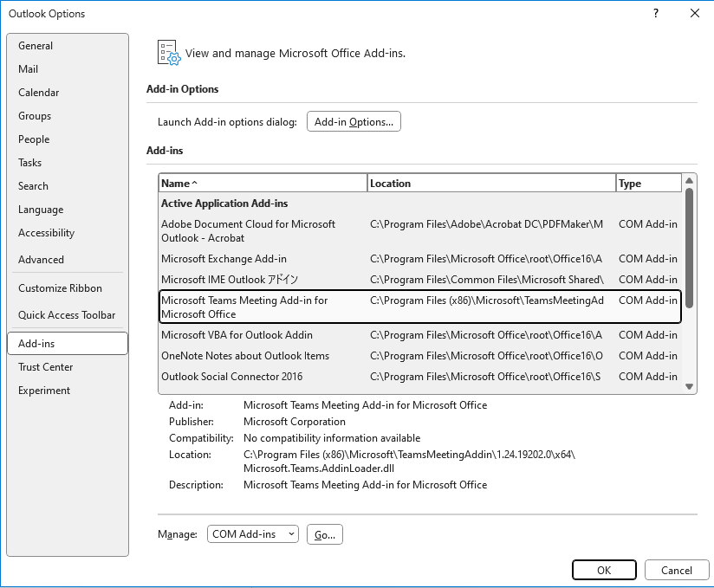Open the Trust Center page

click(68, 367)
